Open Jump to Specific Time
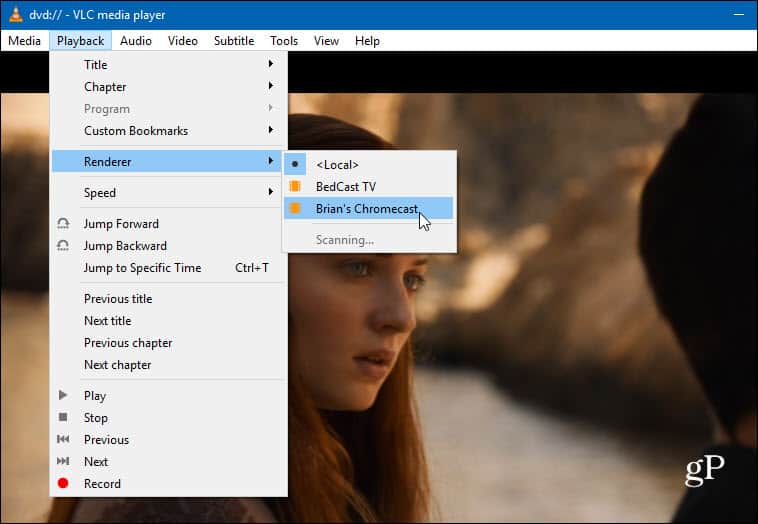 tap(168, 268)
